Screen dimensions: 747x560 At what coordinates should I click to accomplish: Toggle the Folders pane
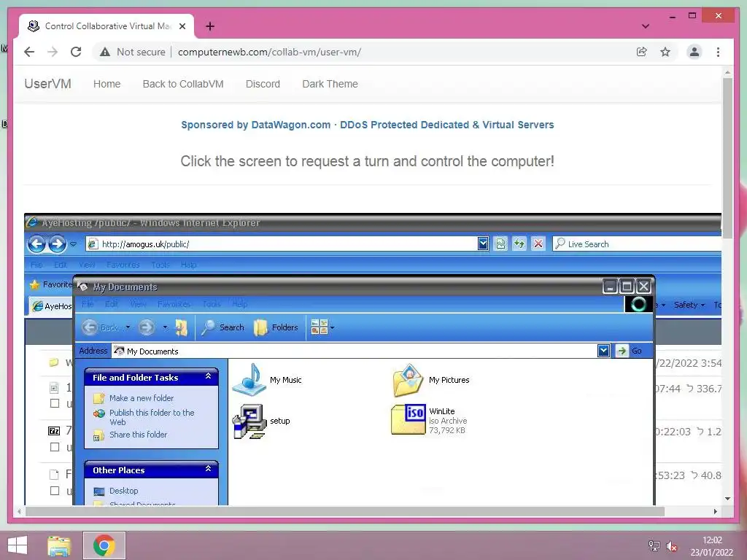[276, 327]
